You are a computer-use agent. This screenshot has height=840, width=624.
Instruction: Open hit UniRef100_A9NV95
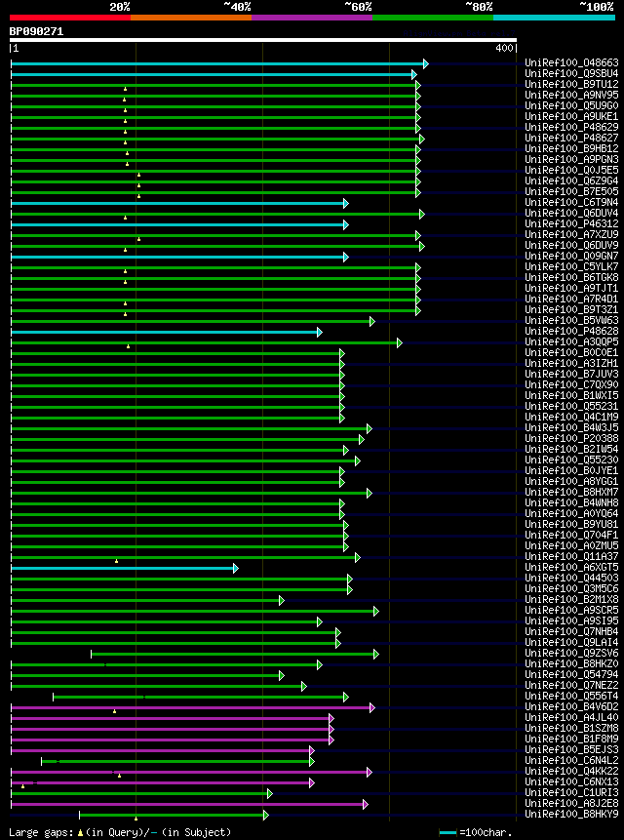(571, 95)
